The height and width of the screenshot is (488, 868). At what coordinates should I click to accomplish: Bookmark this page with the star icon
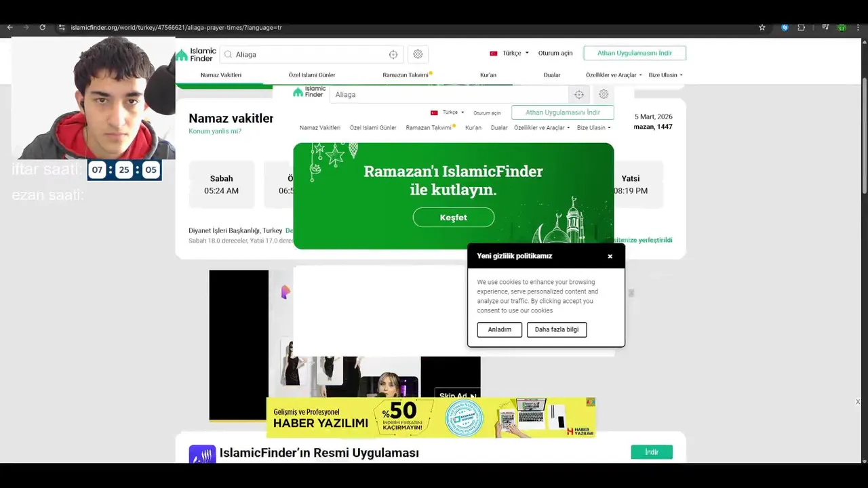point(762,27)
